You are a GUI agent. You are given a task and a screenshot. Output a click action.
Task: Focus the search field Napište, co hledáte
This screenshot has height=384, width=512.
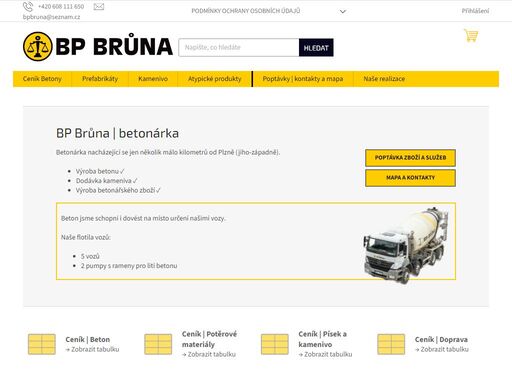click(239, 48)
